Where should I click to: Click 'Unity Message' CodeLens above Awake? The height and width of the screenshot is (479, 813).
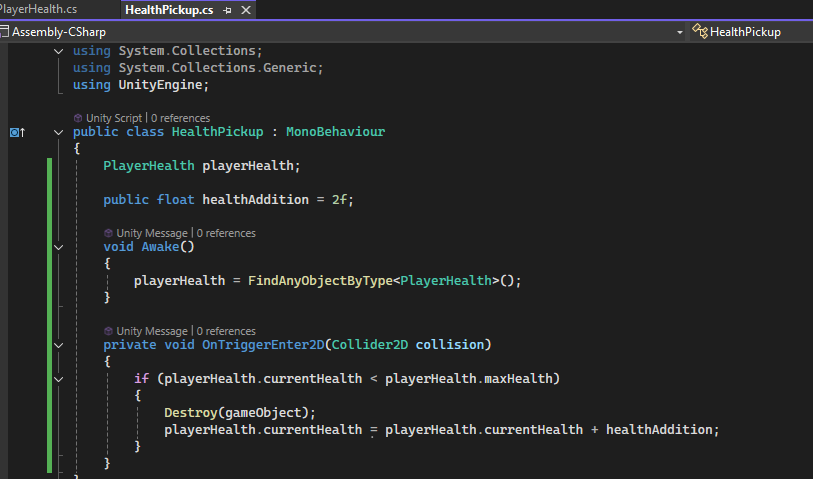152,233
